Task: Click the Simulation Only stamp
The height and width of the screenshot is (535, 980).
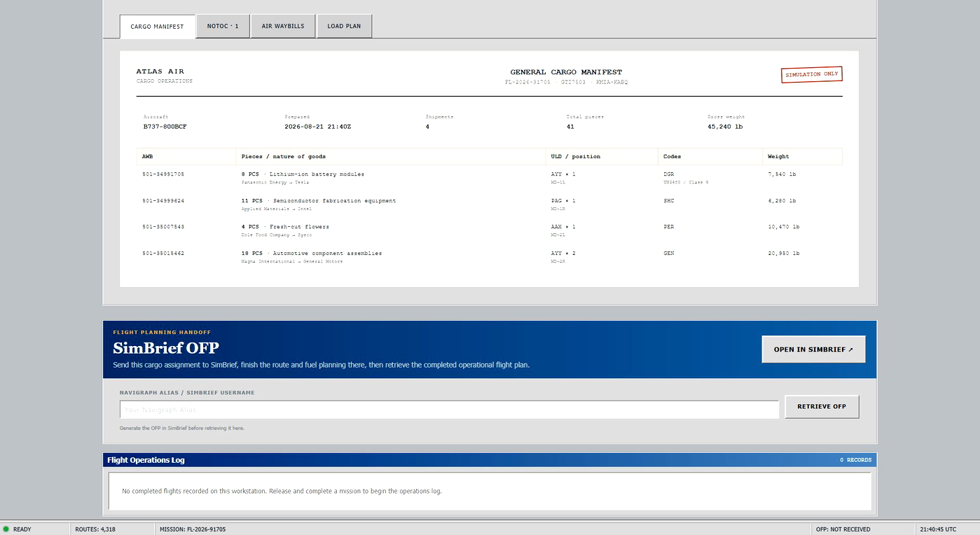Action: [x=811, y=74]
